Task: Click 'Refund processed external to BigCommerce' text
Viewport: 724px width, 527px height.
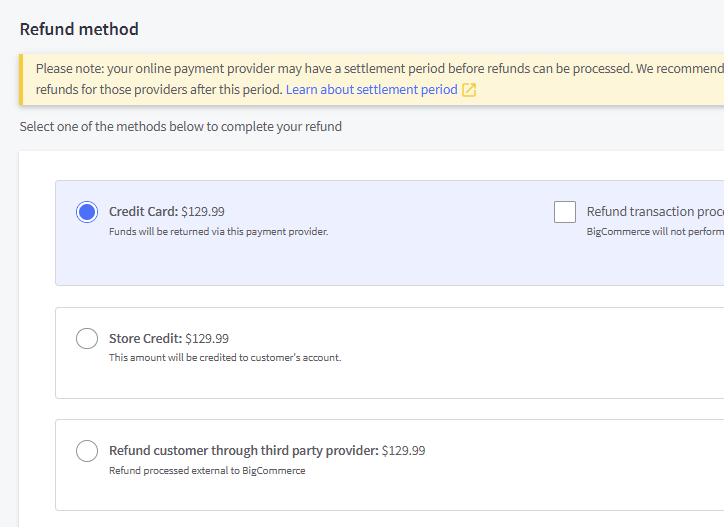Action: pos(206,471)
